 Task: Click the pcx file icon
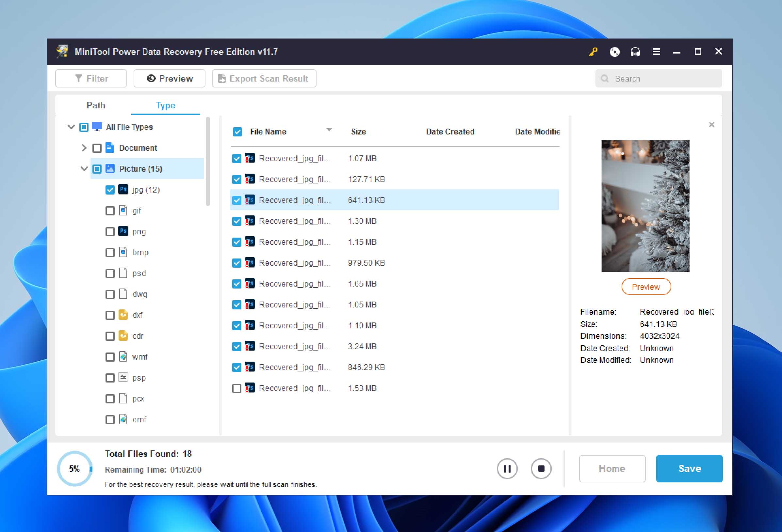tap(123, 398)
